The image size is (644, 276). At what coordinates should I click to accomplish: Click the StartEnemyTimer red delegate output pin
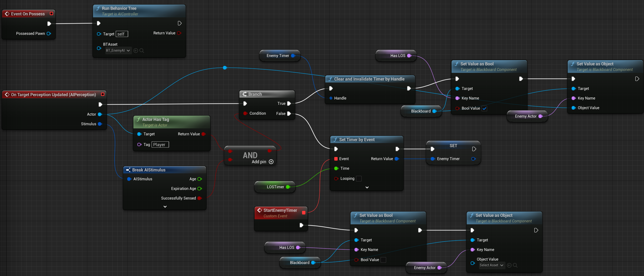pos(303,213)
